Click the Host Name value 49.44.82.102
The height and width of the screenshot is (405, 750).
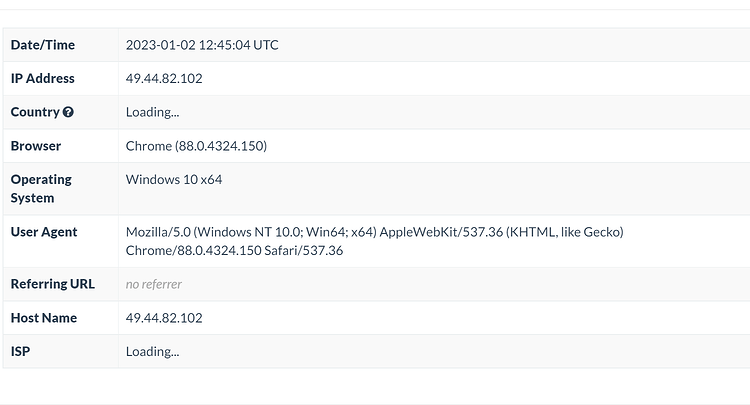pos(164,318)
